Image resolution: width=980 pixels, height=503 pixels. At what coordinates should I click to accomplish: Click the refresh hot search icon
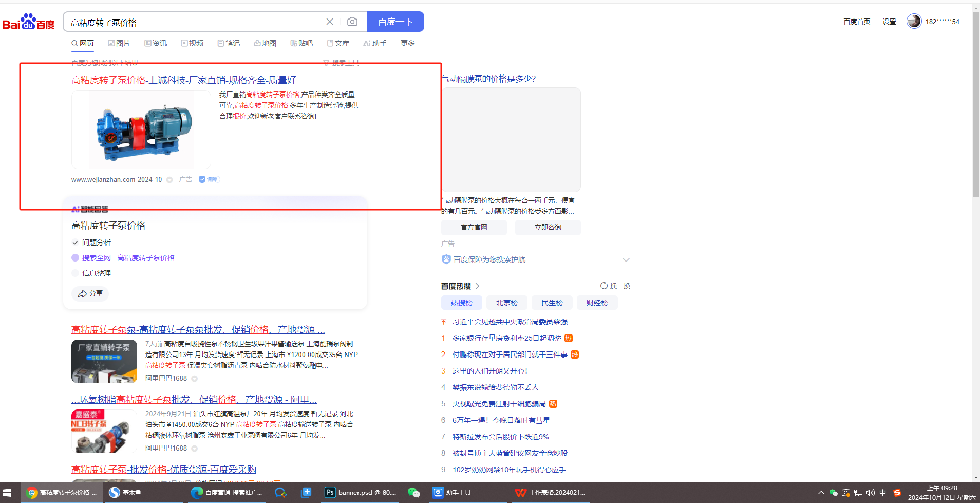[604, 286]
